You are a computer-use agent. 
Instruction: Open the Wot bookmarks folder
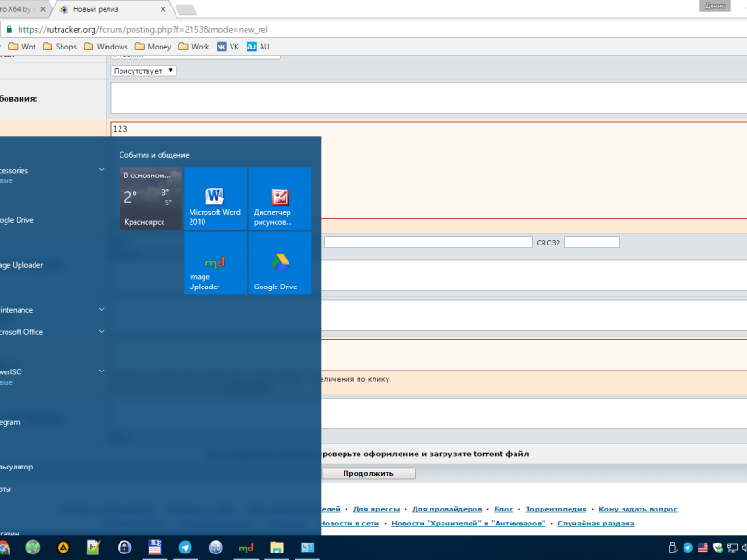22,46
